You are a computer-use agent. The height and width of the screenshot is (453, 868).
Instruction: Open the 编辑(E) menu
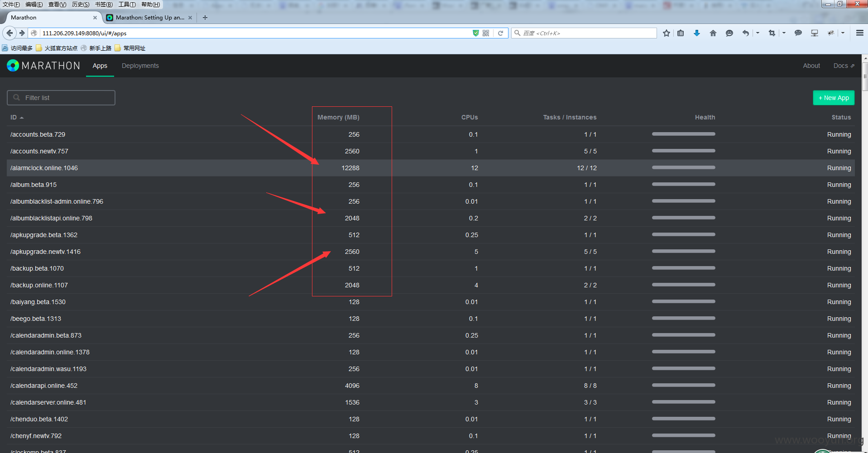[34, 4]
